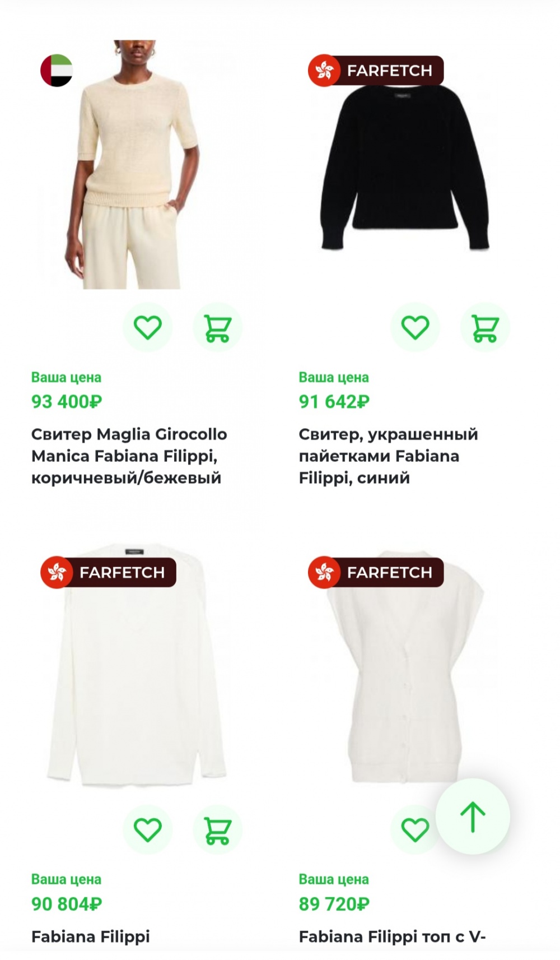560x960 pixels.
Task: Favorite the white long-sleeve Fabiana Filippi top
Action: pyautogui.click(x=148, y=829)
